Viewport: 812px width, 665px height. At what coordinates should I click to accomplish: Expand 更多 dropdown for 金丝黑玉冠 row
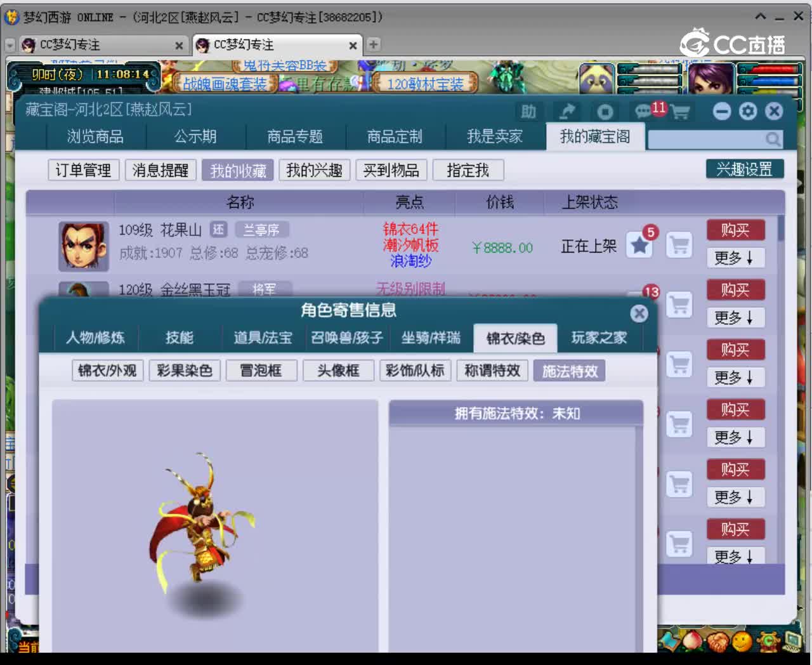pos(735,317)
